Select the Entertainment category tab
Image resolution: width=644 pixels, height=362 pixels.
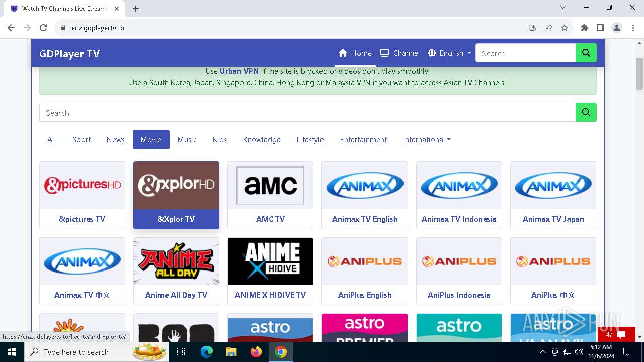coord(363,140)
